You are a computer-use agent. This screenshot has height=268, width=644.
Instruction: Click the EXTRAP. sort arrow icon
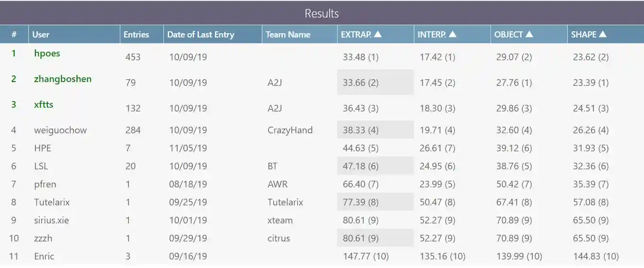click(378, 34)
